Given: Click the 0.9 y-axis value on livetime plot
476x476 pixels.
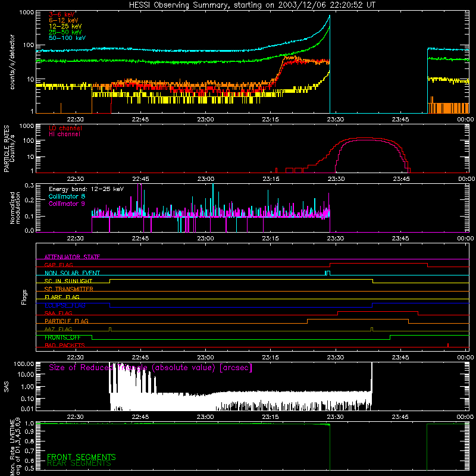Looking at the screenshot, I should (x=29, y=431).
